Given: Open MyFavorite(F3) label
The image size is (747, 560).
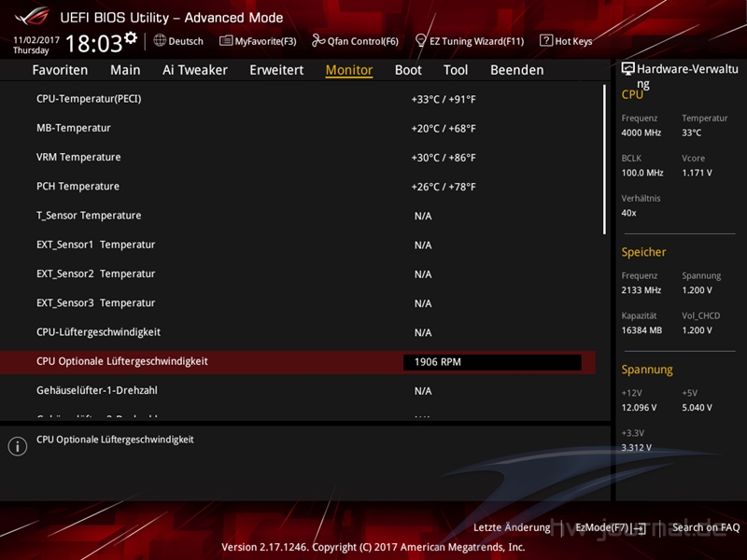Looking at the screenshot, I should 265,41.
